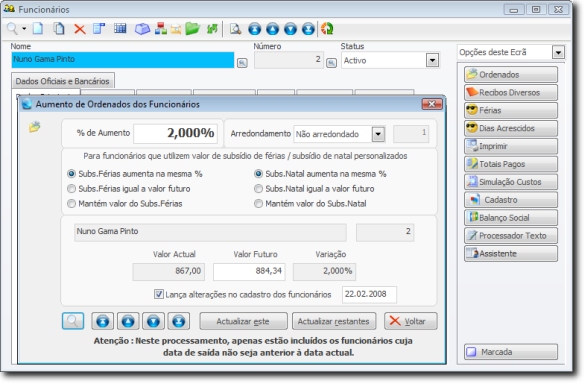Click lookup icon beside Nome field

[242, 63]
